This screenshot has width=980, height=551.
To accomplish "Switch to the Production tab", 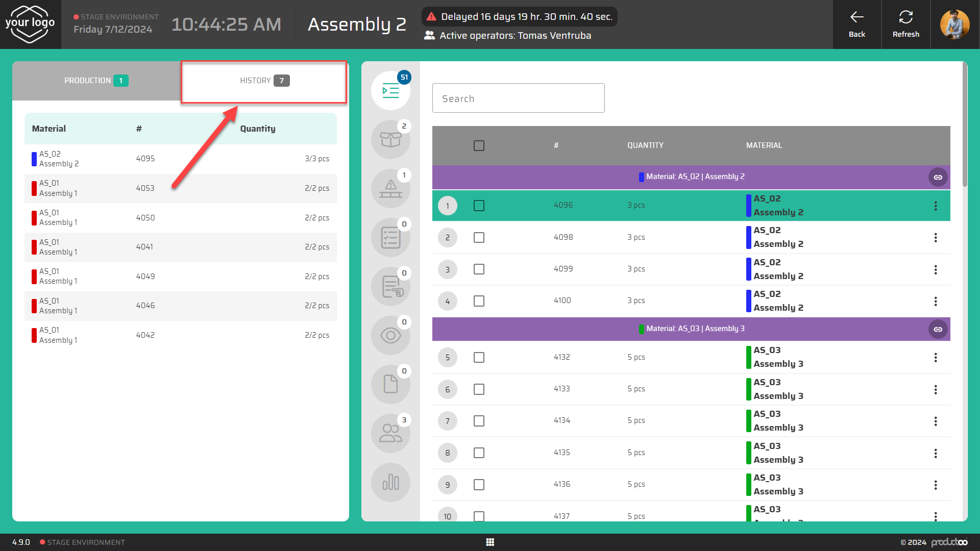I will coord(96,81).
